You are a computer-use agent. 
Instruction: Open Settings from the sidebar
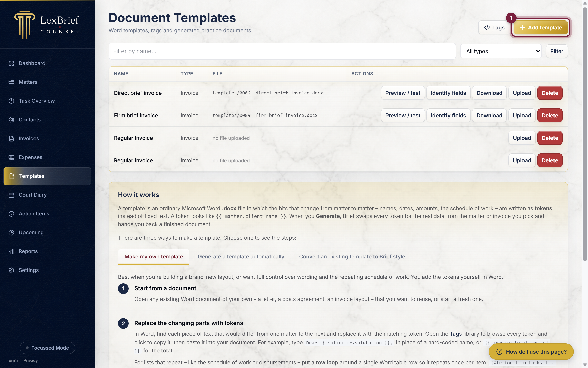click(x=47, y=270)
